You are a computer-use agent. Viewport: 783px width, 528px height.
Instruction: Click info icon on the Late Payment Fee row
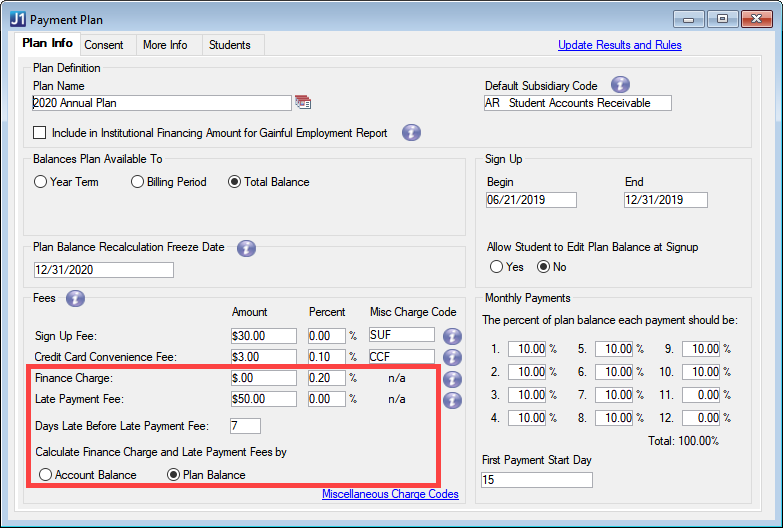click(x=452, y=400)
